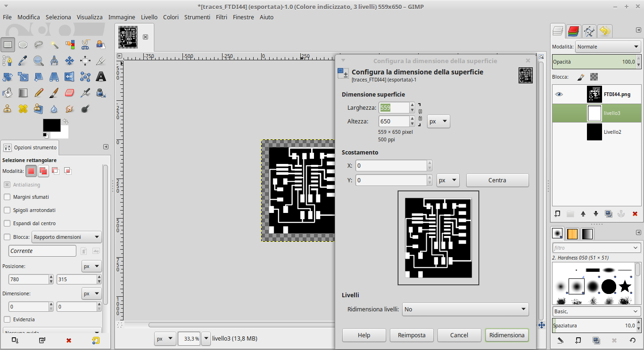Open the Filtri menu
The height and width of the screenshot is (350, 644).
[222, 17]
